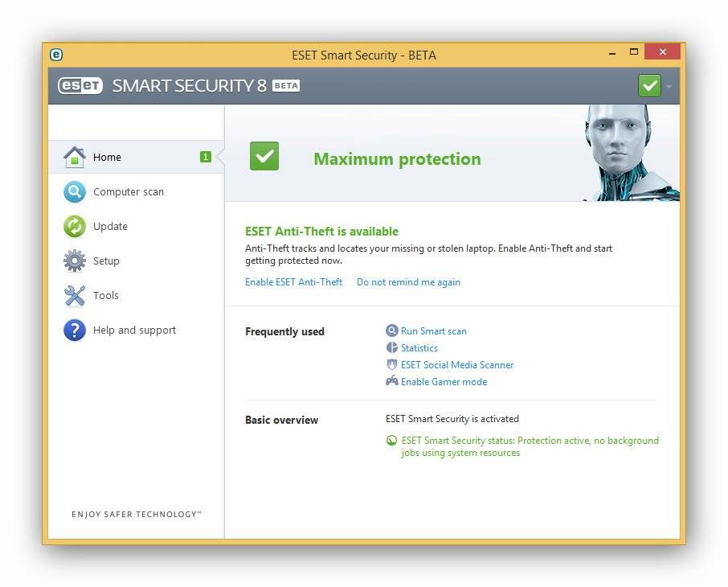Click the green Update arrows icon
728x587 pixels.
[x=74, y=226]
